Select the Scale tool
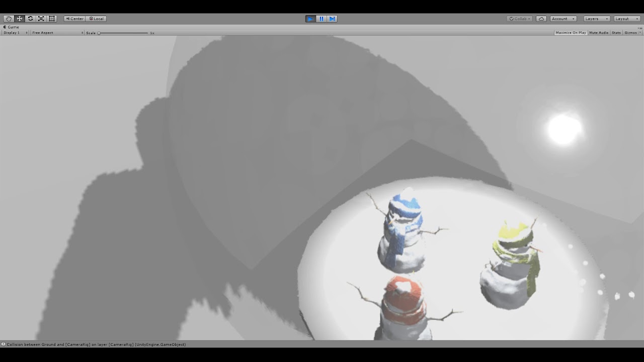This screenshot has width=644, height=362. (41, 19)
